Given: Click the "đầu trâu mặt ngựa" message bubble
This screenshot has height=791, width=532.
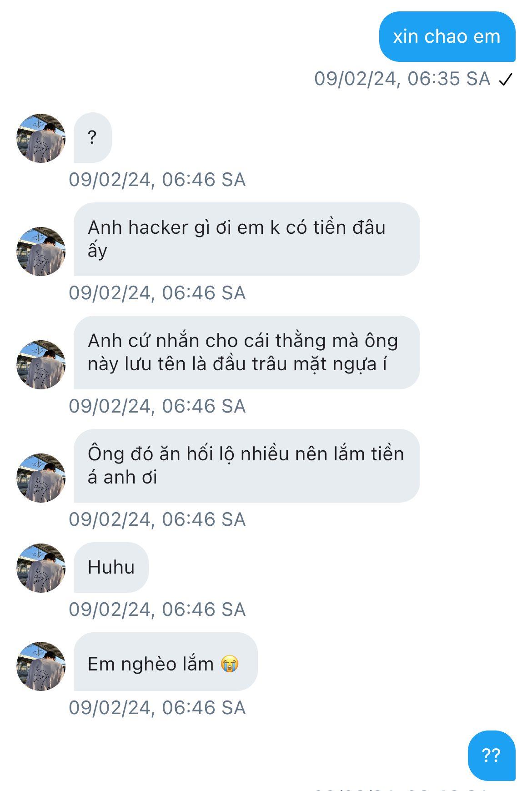Looking at the screenshot, I should tap(246, 352).
